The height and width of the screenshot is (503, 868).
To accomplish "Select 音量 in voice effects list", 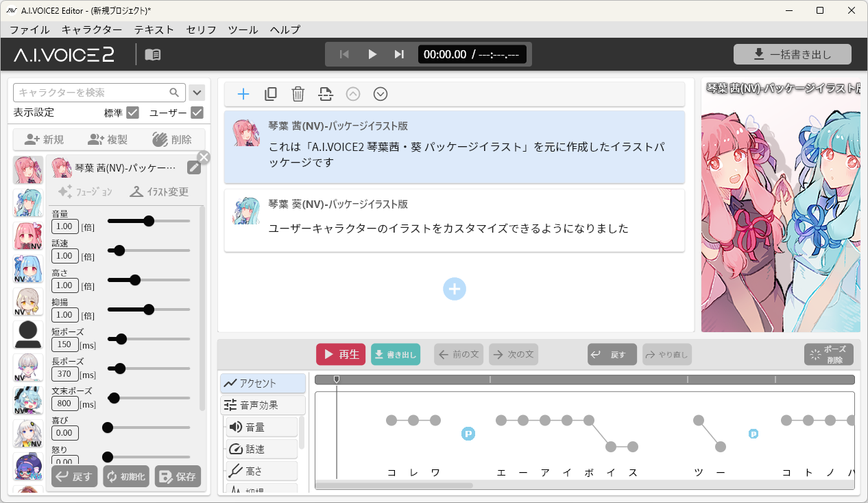I will [262, 427].
